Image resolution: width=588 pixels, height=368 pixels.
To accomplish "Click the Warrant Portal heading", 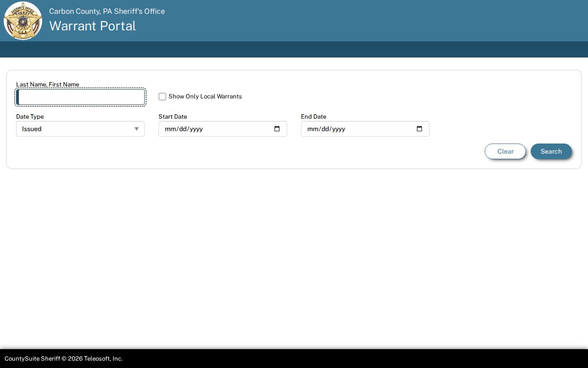I will click(92, 26).
